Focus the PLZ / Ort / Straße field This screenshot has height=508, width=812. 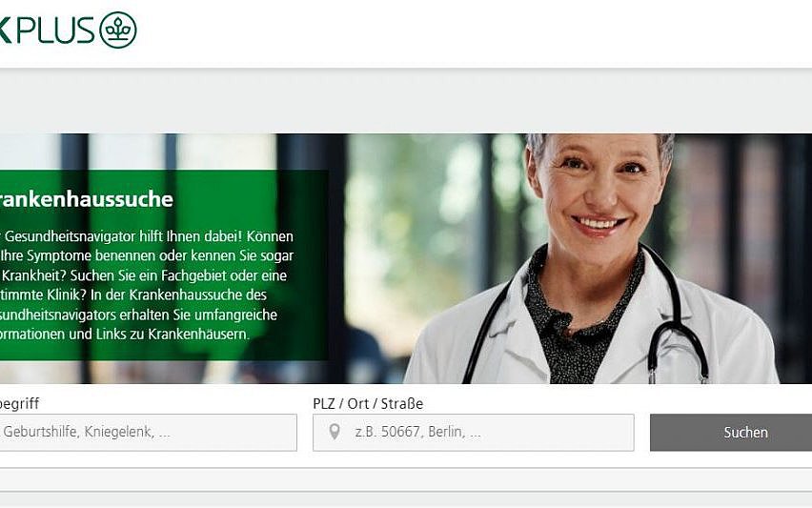[474, 433]
